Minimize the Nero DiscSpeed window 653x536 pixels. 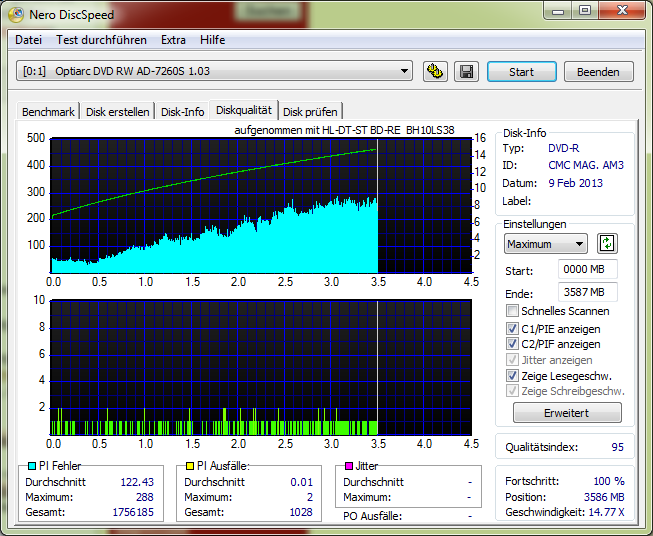[558, 11]
